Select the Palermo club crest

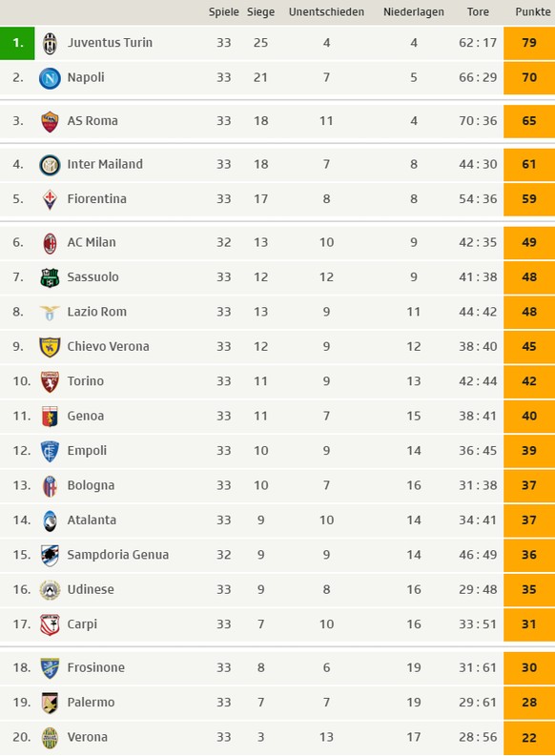(50, 703)
